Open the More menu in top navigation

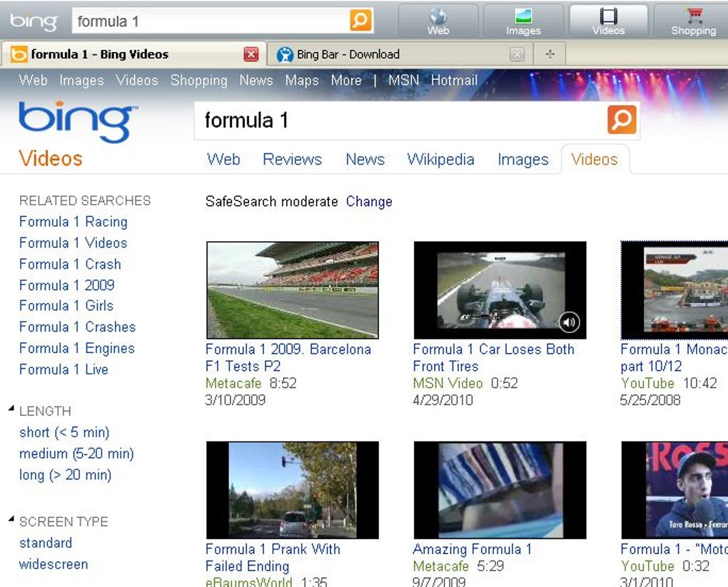[346, 81]
